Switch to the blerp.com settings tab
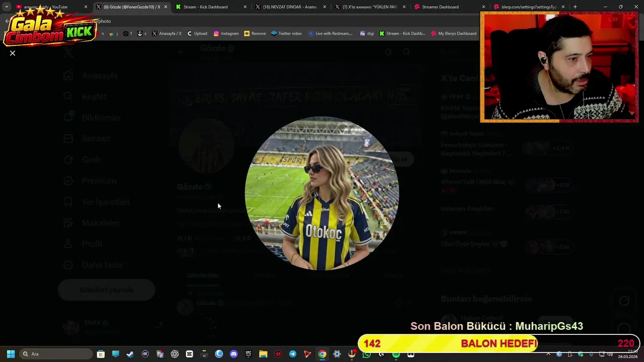 point(528,7)
